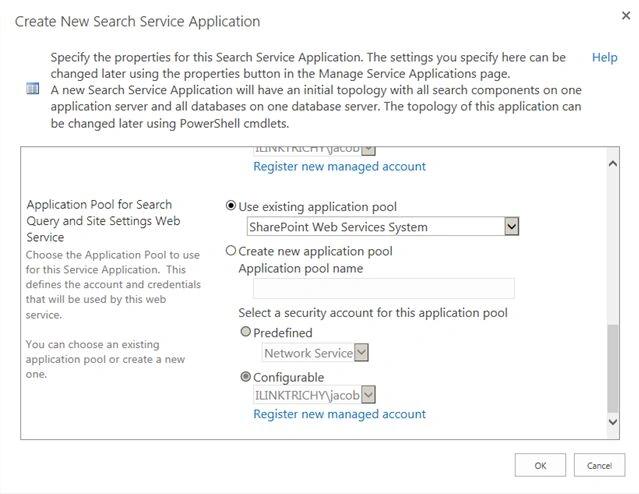The width and height of the screenshot is (639, 494).
Task: Click the search service application info icon
Action: pos(33,88)
